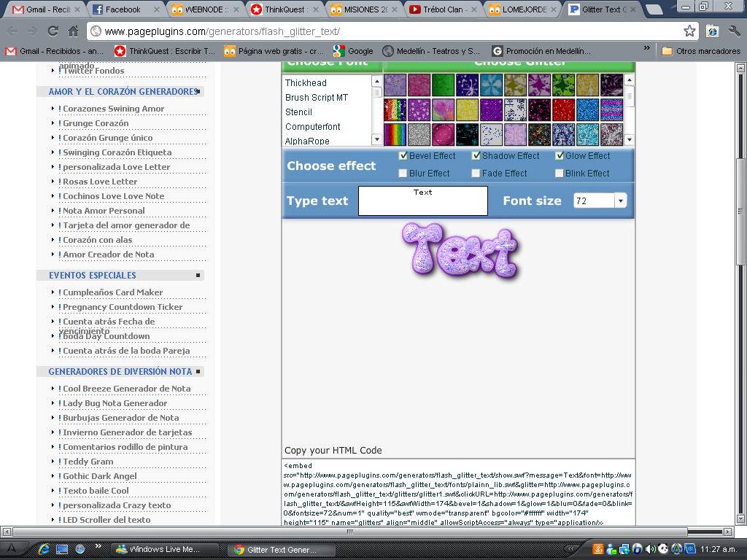Screen dimensions: 747x560
Task: Open the Chrome wrench settings menu
Action: coord(735,31)
